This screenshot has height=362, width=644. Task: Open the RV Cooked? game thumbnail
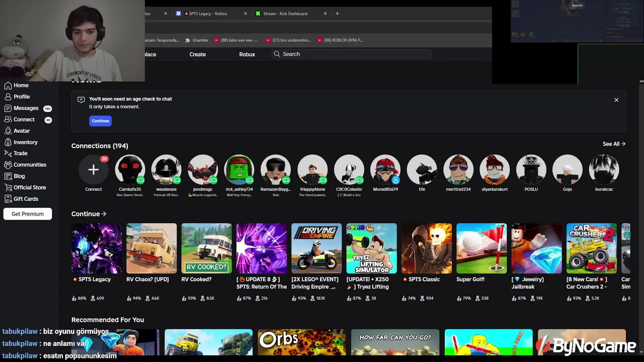(207, 248)
